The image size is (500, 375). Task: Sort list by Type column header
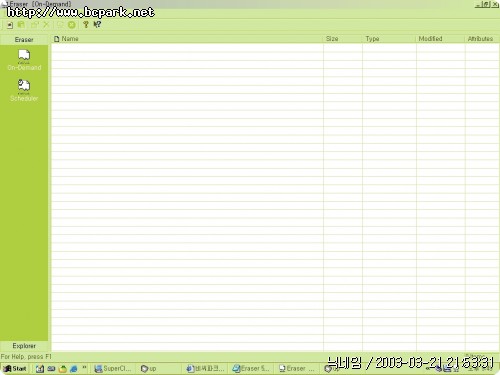tap(389, 39)
